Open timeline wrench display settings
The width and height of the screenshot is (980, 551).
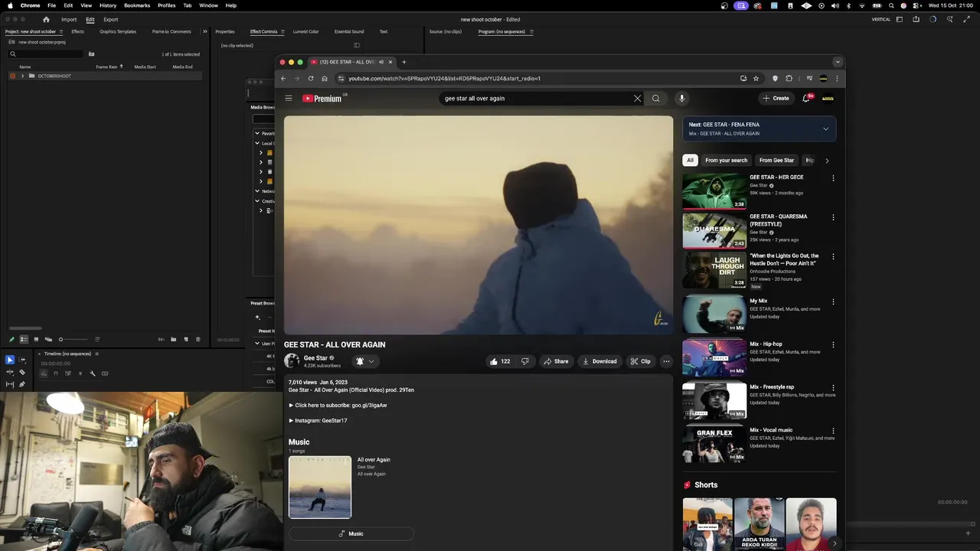click(x=93, y=373)
